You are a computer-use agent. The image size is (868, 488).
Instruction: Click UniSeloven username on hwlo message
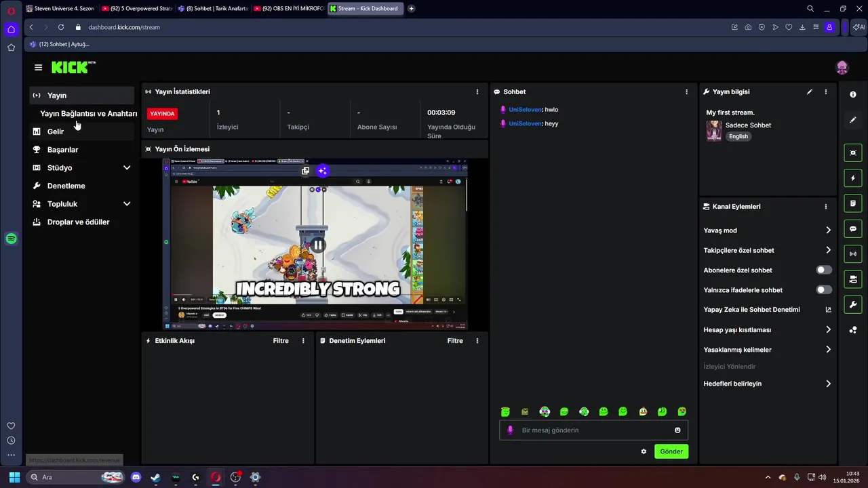pos(525,109)
